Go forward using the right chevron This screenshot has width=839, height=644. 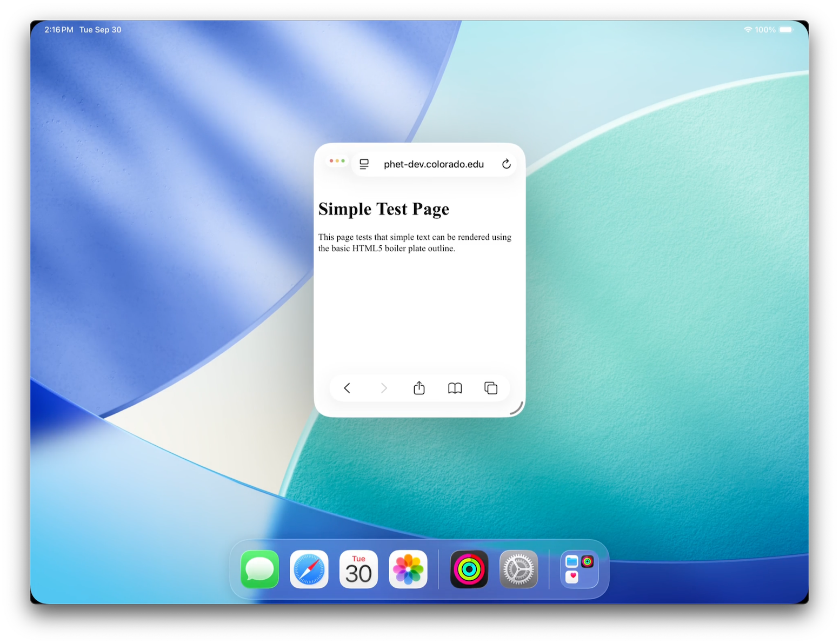pyautogui.click(x=383, y=388)
